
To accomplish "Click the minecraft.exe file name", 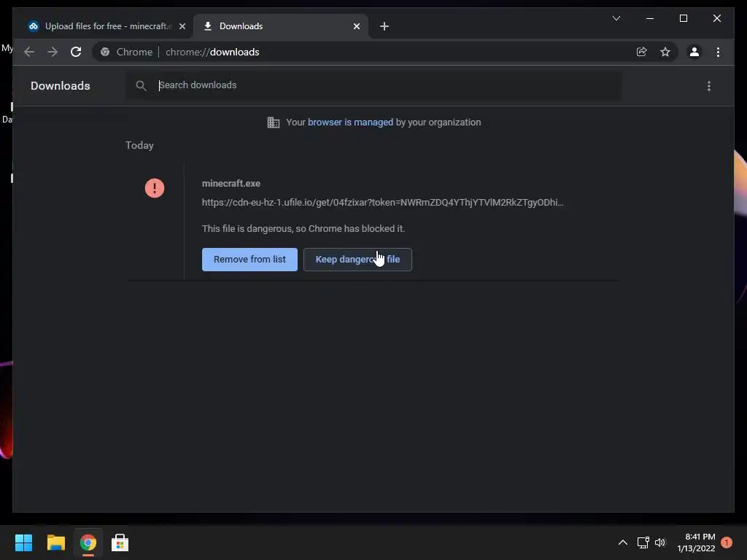I will (x=231, y=183).
